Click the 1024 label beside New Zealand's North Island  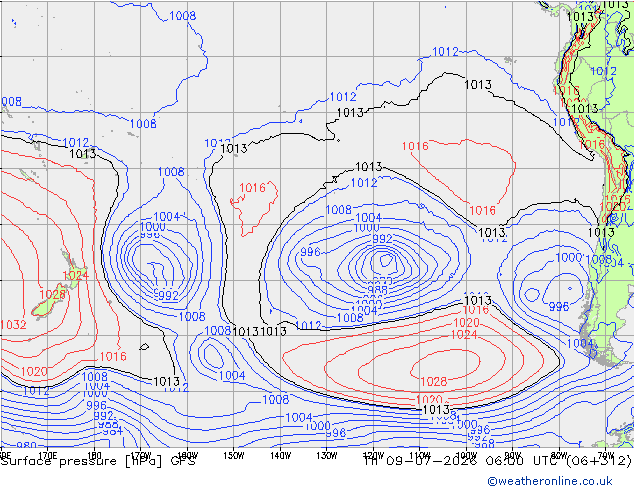coord(75,276)
